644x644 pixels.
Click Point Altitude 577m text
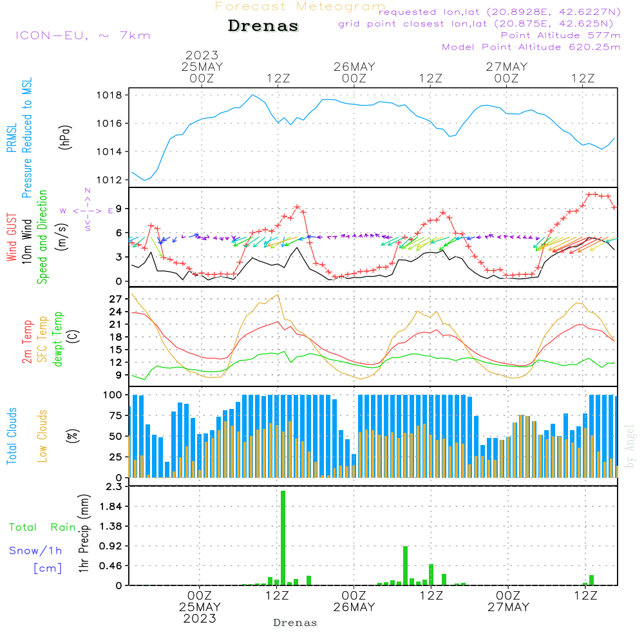(x=561, y=35)
